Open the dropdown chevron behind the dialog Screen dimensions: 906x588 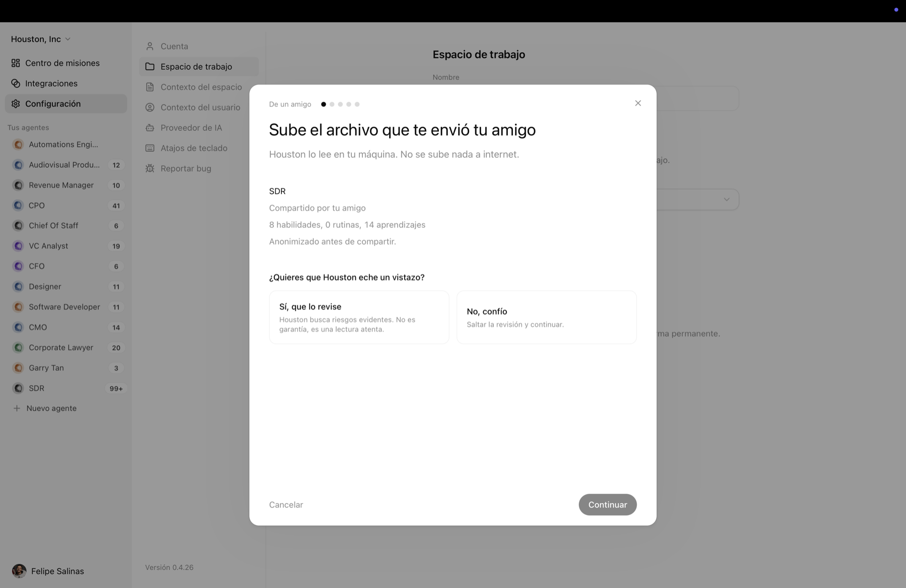click(x=726, y=200)
